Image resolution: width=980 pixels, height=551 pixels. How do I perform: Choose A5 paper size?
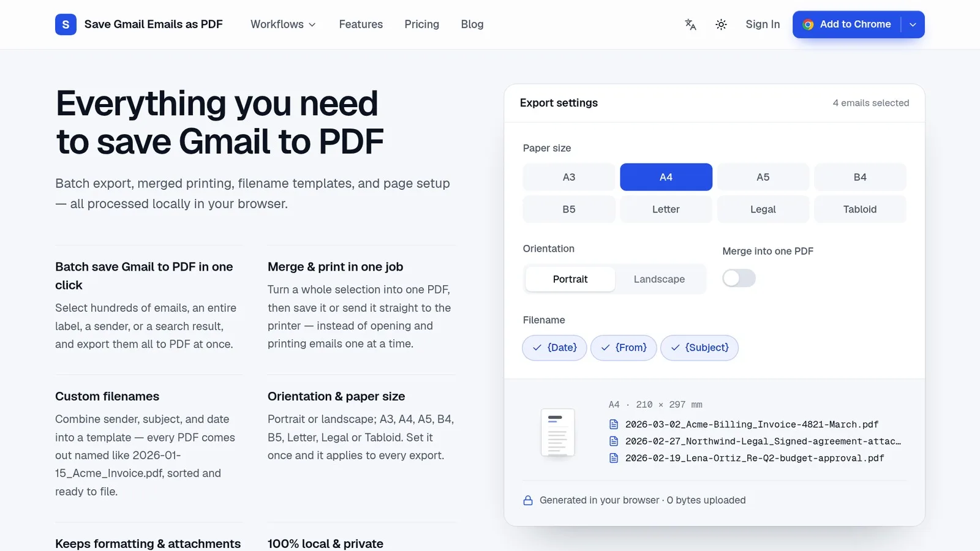point(763,177)
